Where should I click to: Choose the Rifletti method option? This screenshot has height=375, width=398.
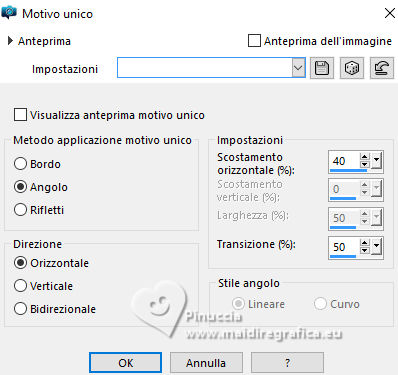20,210
